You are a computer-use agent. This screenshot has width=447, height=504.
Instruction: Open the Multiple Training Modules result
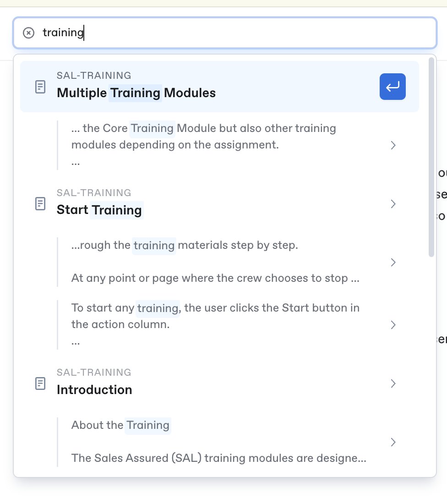point(219,87)
